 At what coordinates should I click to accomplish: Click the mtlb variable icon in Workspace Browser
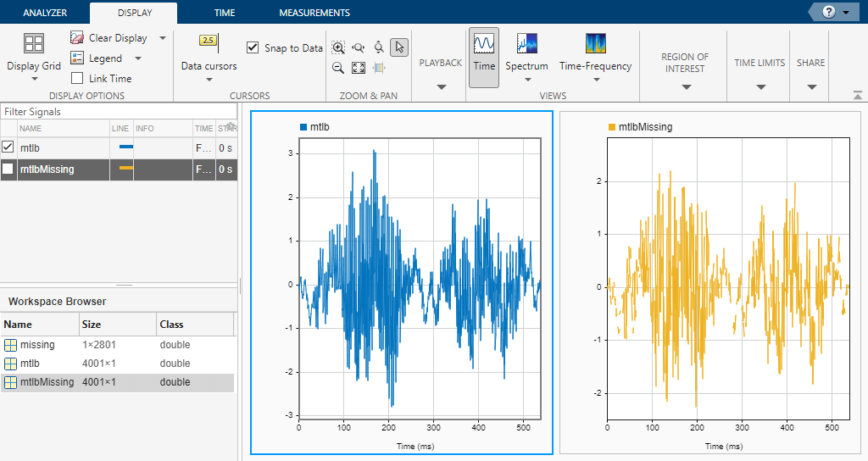click(10, 364)
